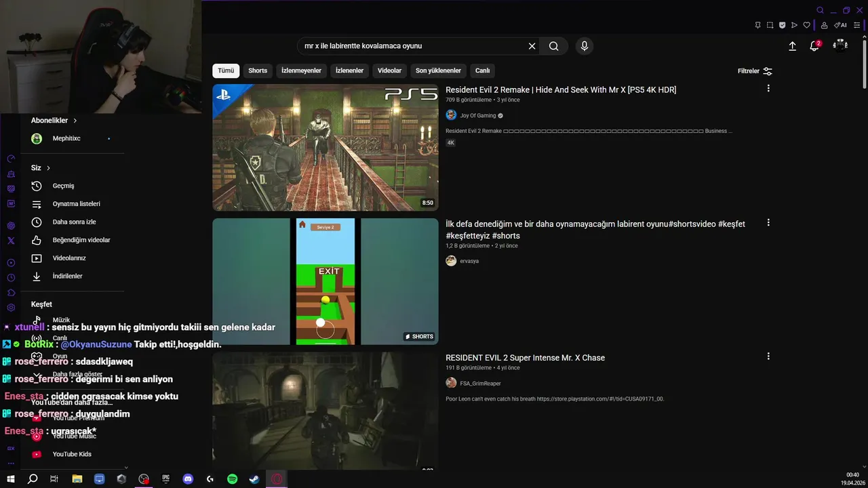Select the İzlenmeyenler filter chip
Viewport: 868px width, 488px height.
point(301,70)
